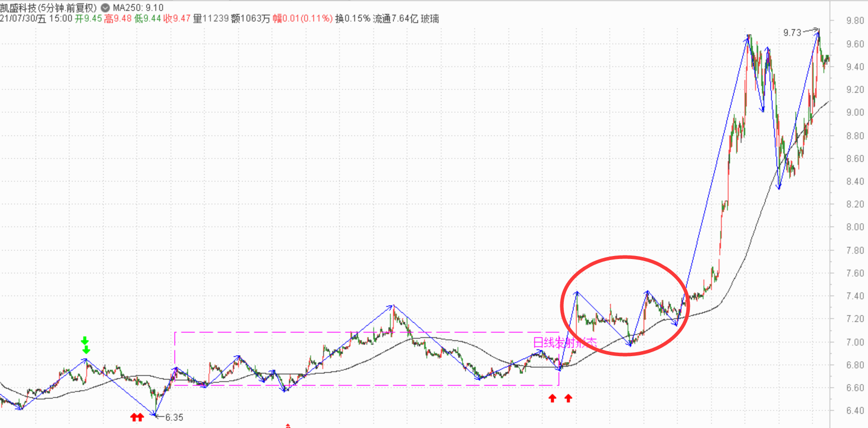868x428 pixels.
Task: Click the red 收9.47 closing price value
Action: 177,19
